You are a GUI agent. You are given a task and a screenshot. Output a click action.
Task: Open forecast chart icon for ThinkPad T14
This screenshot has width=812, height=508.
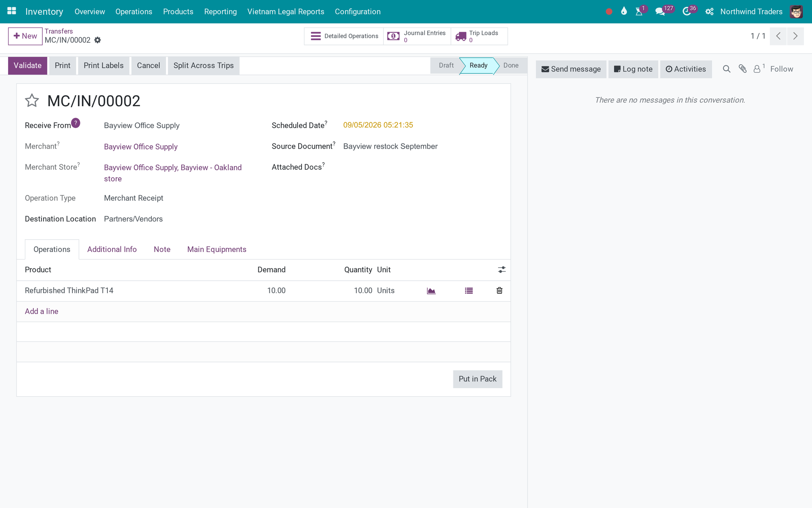point(431,291)
